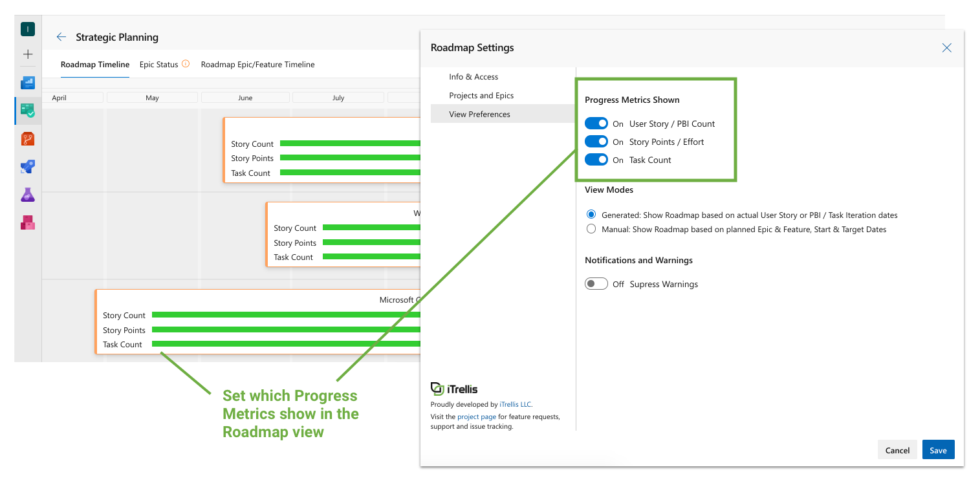The height and width of the screenshot is (496, 980).
Task: Toggle Story Points / Effort switch
Action: [x=596, y=142]
